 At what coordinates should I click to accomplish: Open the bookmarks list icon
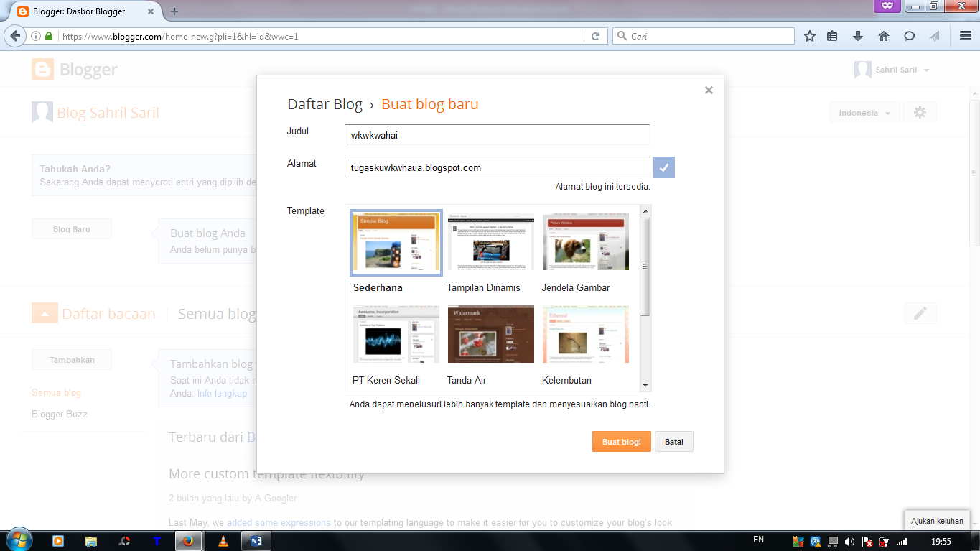tap(833, 36)
